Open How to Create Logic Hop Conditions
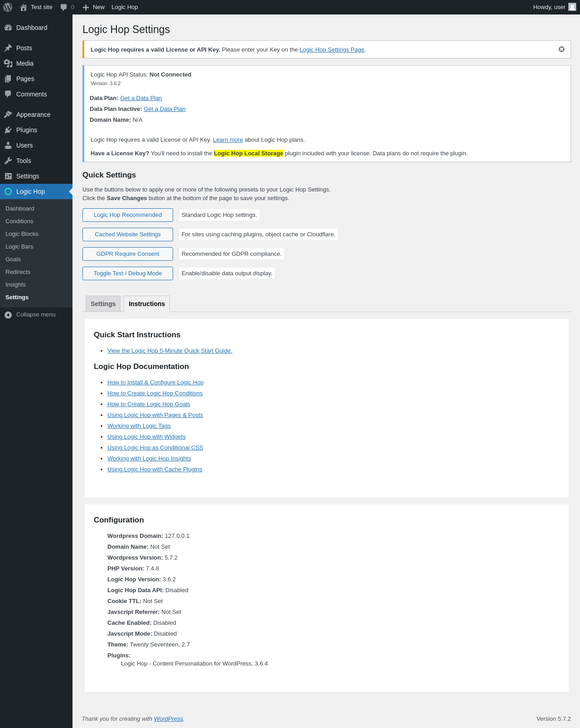580x728 pixels. click(x=155, y=393)
